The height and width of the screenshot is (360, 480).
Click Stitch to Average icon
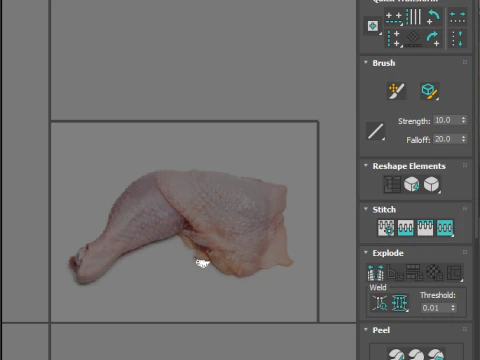tap(406, 228)
